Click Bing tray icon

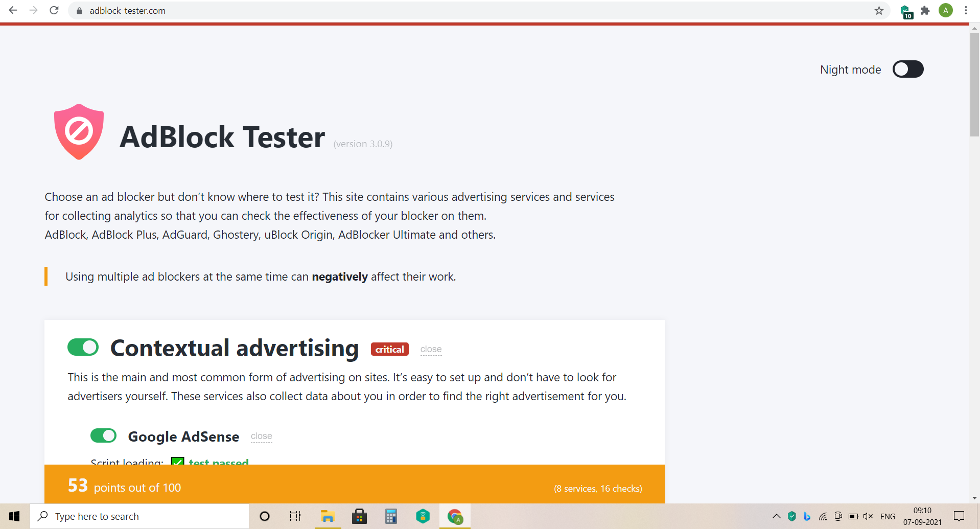[x=807, y=516]
